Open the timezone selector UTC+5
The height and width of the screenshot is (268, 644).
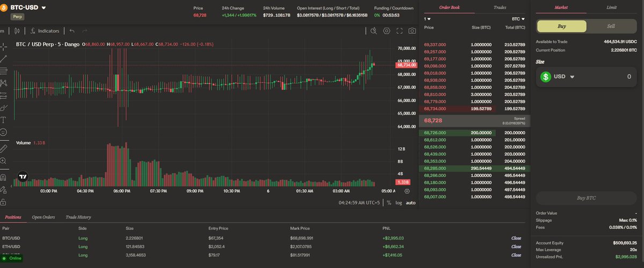tap(360, 203)
